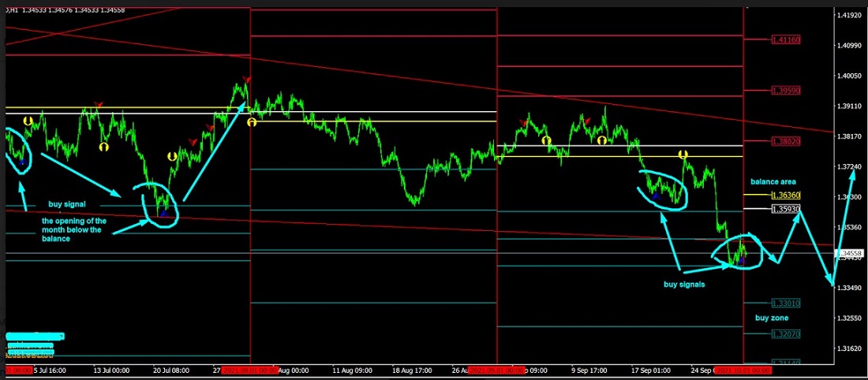Click the 'buy zone' text label

[771, 318]
